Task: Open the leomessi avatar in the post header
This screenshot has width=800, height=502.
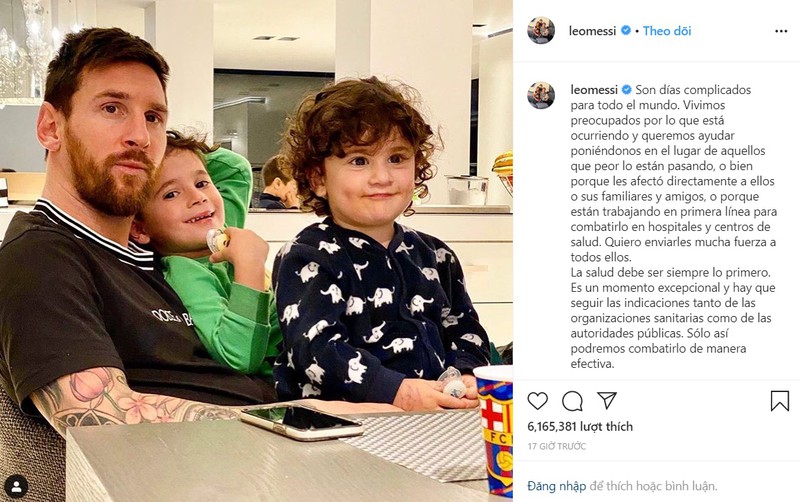Action: pyautogui.click(x=541, y=31)
